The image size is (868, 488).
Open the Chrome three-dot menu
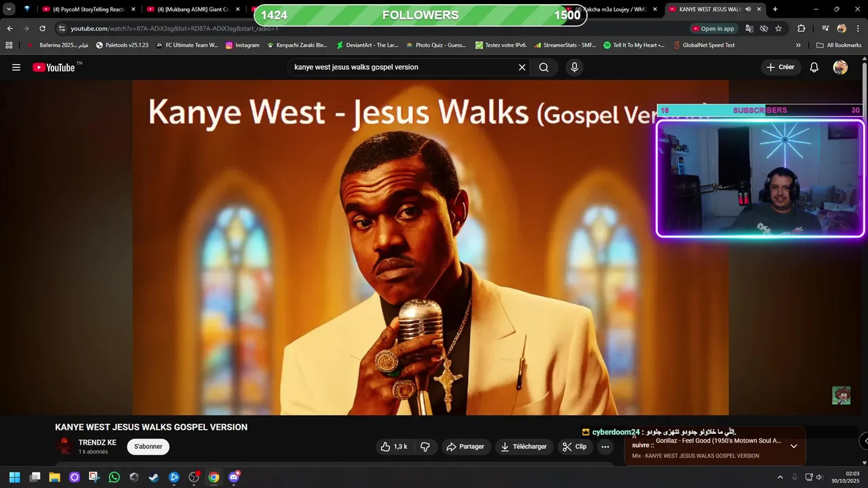tap(858, 28)
